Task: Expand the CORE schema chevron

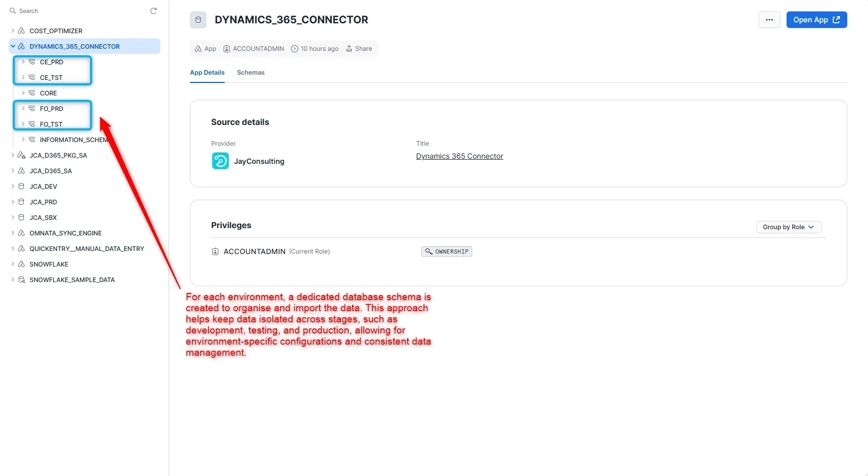Action: pos(23,93)
